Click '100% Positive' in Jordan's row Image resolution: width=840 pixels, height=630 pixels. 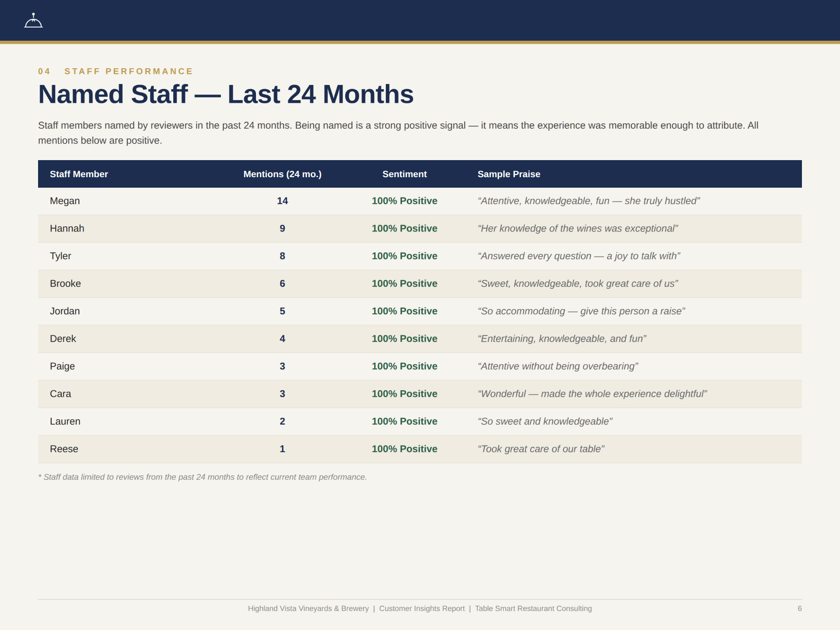coord(404,311)
